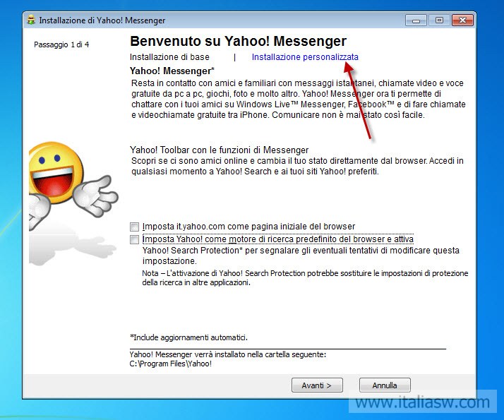Image resolution: width=504 pixels, height=420 pixels.
Task: Click the installer icon in the title bar
Action: click(30, 20)
